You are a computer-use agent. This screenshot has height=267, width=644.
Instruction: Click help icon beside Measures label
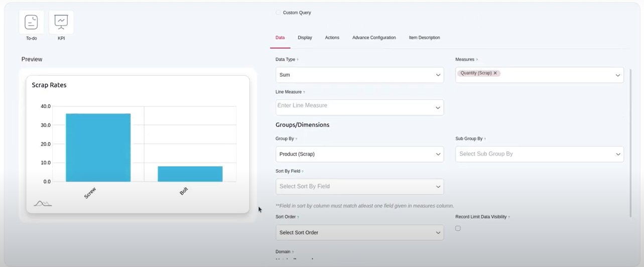tap(477, 60)
